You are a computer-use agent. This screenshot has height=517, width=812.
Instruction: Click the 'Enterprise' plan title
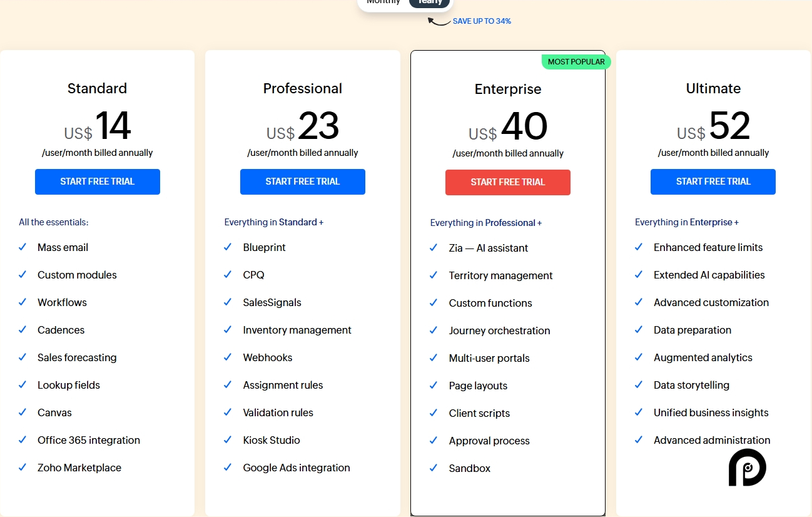pyautogui.click(x=508, y=89)
